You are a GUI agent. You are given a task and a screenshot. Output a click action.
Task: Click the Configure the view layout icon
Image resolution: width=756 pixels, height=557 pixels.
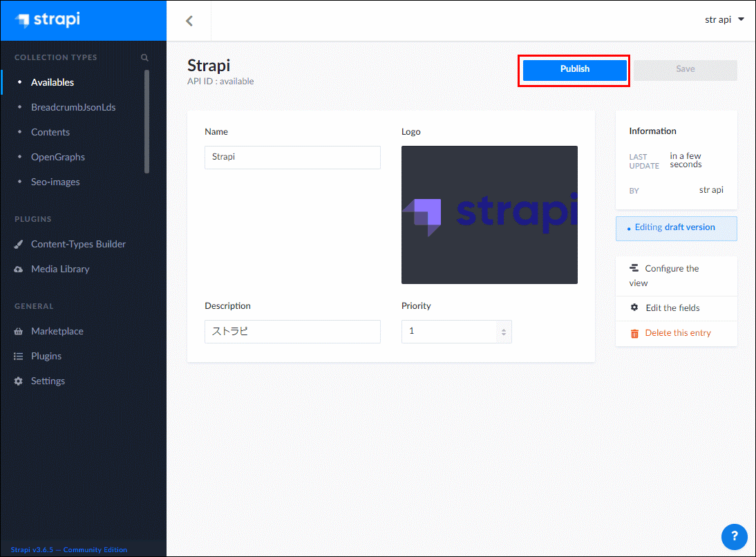click(634, 267)
